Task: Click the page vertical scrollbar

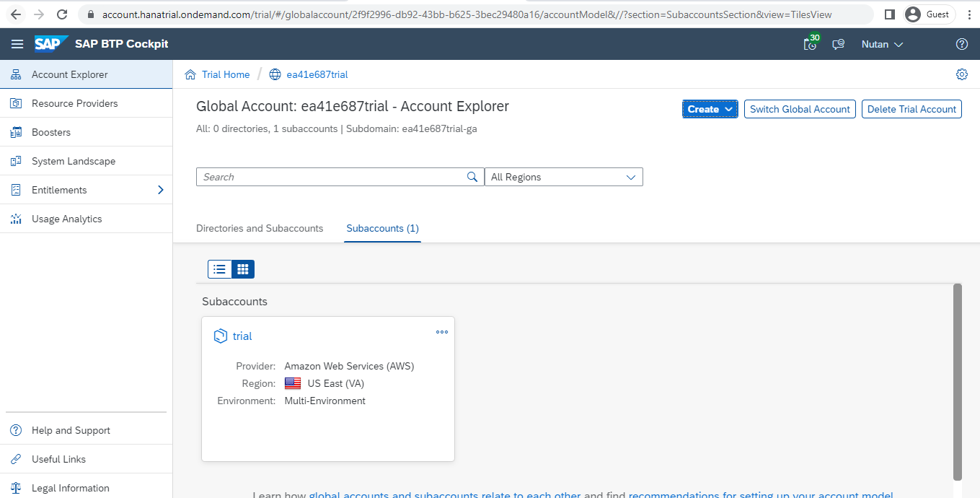Action: (x=958, y=382)
